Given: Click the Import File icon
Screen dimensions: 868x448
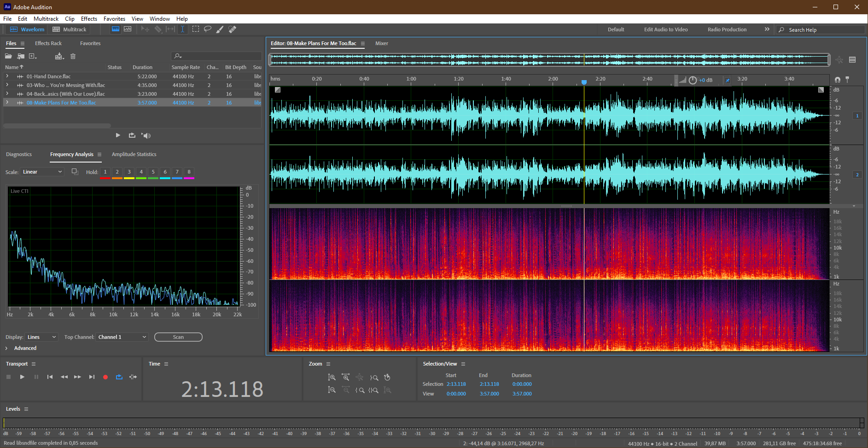Looking at the screenshot, I should point(21,56).
